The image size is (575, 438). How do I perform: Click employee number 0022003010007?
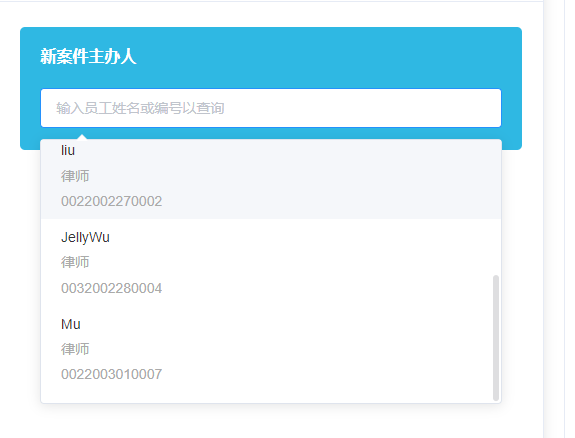(111, 375)
